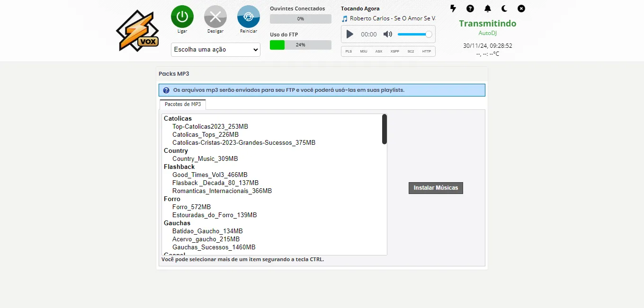Click the pack list scrollbar
Screen dimensions: 644x308
pyautogui.click(x=385, y=129)
